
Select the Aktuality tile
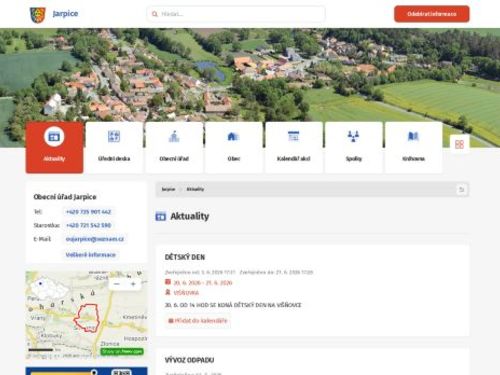pyautogui.click(x=54, y=147)
